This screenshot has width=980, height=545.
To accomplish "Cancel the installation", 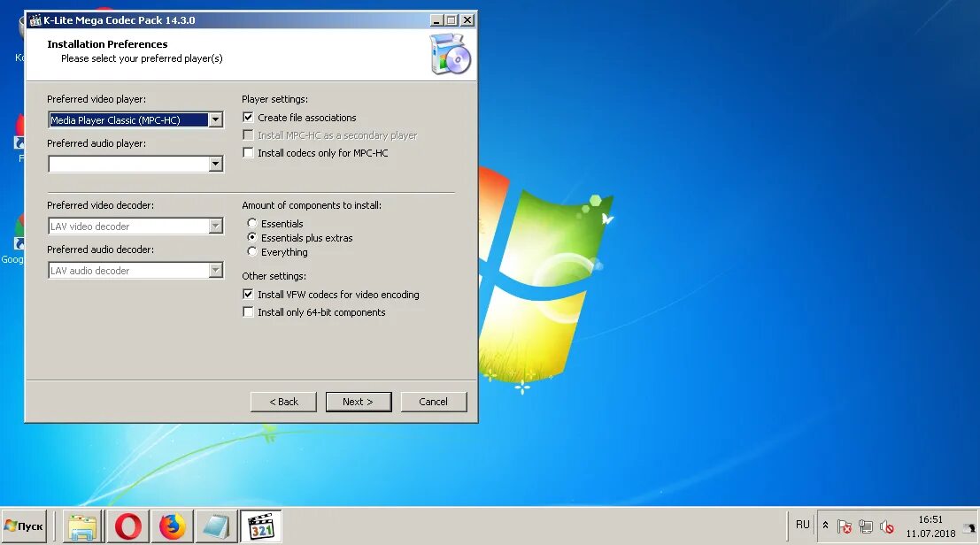I will click(x=433, y=402).
